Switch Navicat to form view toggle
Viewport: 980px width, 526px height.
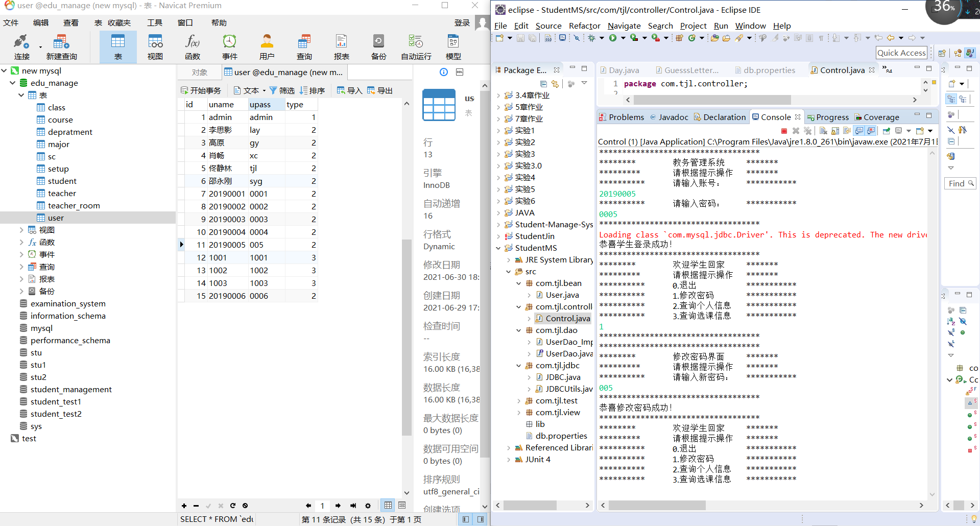click(x=402, y=505)
